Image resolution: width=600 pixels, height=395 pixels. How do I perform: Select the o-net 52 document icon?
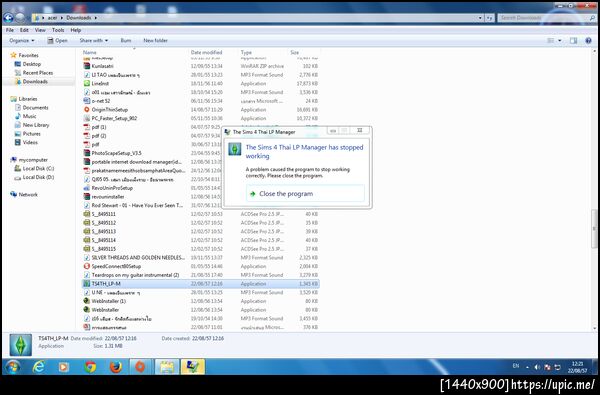point(86,101)
